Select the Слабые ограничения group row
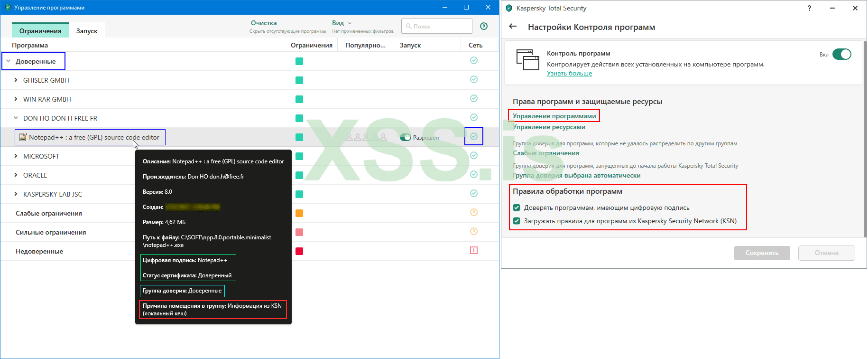 (x=249, y=213)
